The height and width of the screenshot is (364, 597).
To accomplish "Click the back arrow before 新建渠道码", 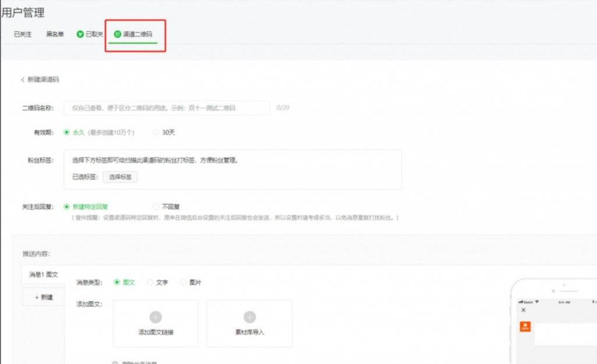I will [23, 79].
